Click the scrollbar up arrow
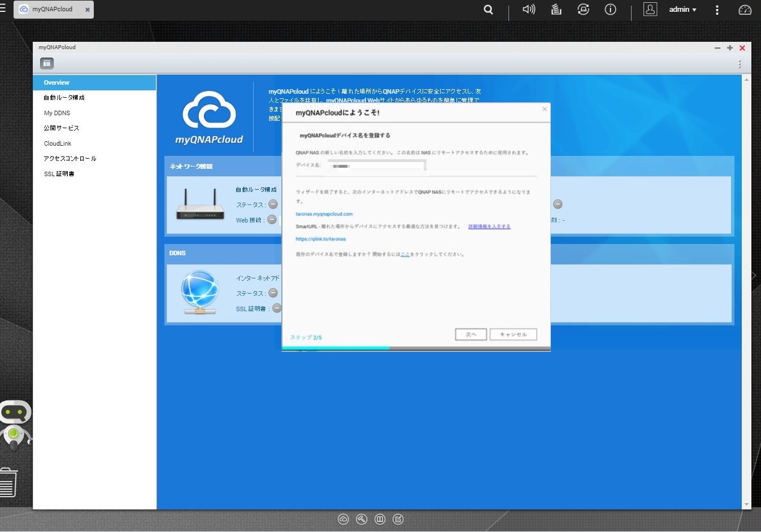 pyautogui.click(x=746, y=80)
